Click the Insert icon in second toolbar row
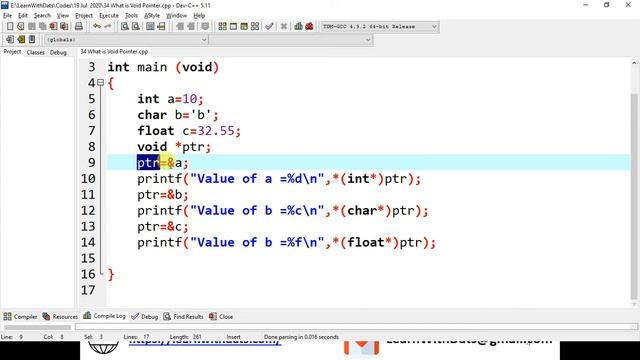This screenshot has height=360, width=640. point(10,40)
